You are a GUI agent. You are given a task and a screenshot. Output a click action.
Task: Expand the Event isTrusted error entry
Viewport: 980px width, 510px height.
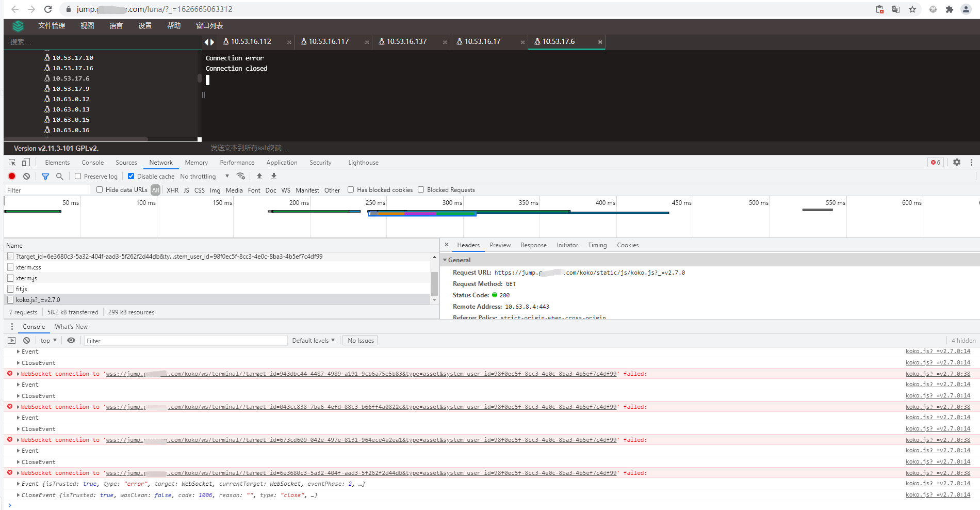(x=19, y=484)
